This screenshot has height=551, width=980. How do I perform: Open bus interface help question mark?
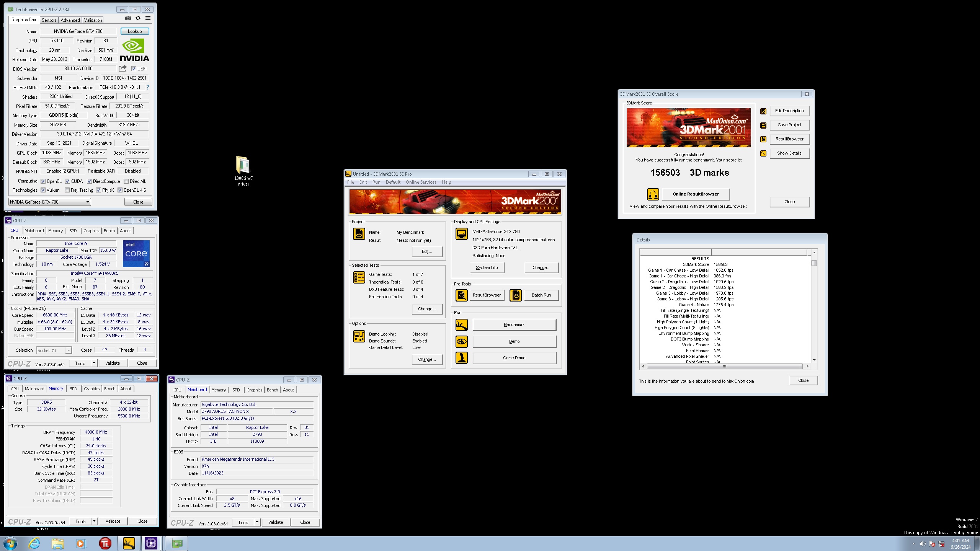coord(148,87)
